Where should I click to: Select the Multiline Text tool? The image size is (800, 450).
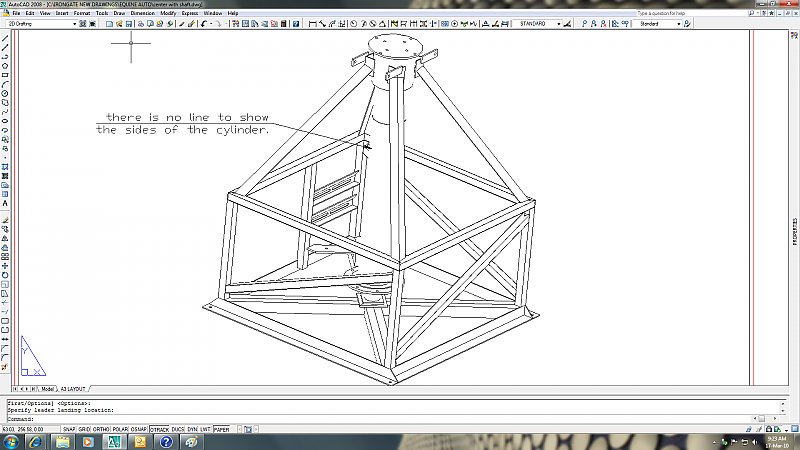(5, 203)
